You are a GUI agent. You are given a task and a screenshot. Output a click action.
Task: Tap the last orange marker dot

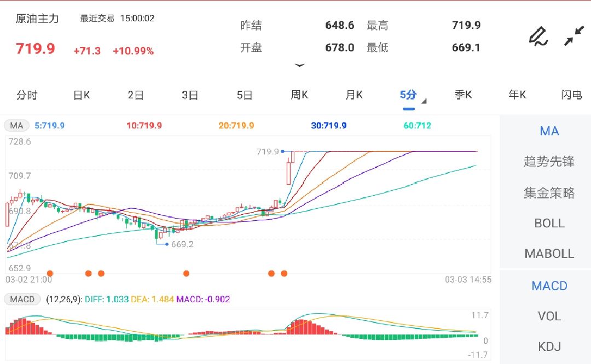click(284, 273)
